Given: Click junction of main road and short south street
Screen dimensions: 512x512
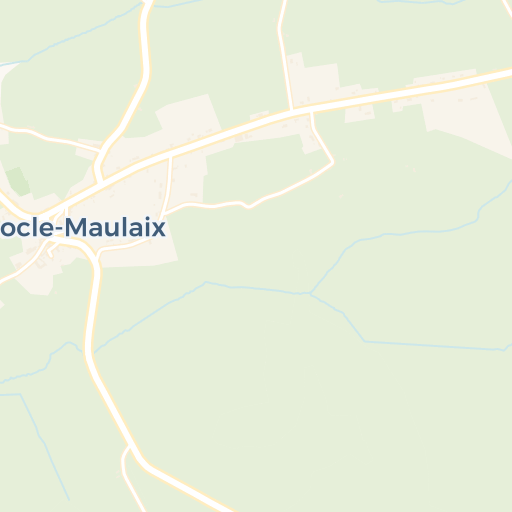Looking at the screenshot, I should [x=171, y=157].
